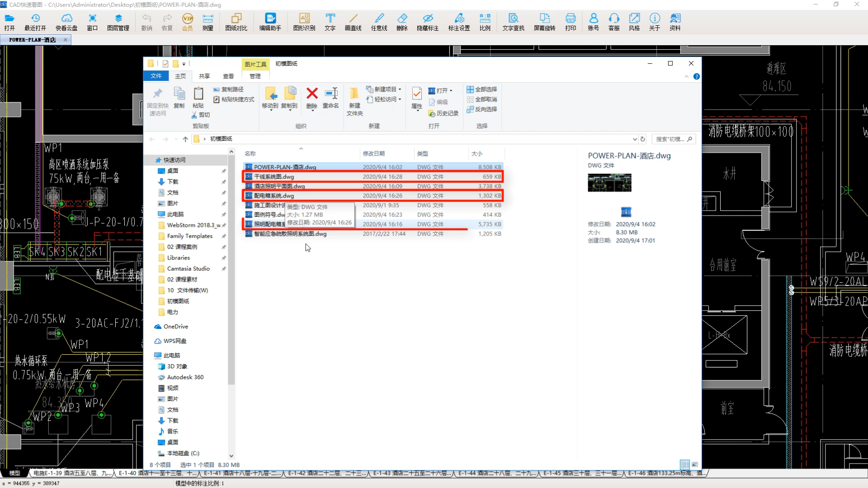Open the 图纸对比 drawing compare tool
The height and width of the screenshot is (488, 868).
pyautogui.click(x=236, y=22)
